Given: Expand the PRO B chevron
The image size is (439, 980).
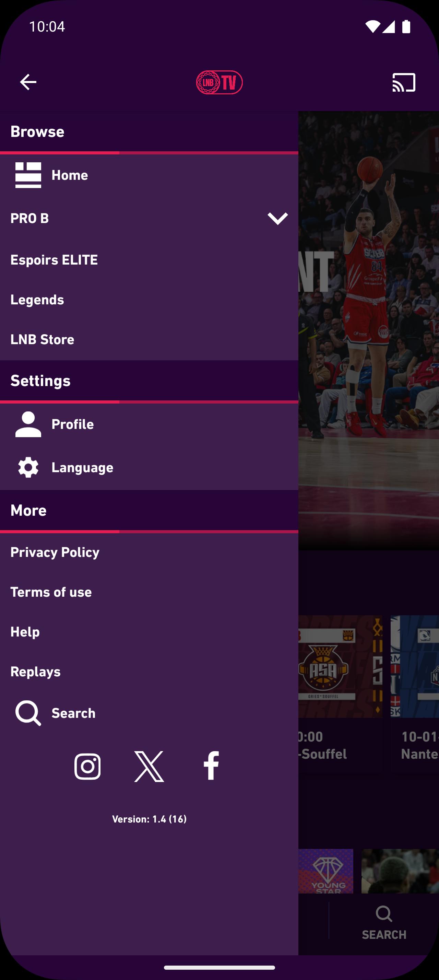Looking at the screenshot, I should tap(277, 218).
